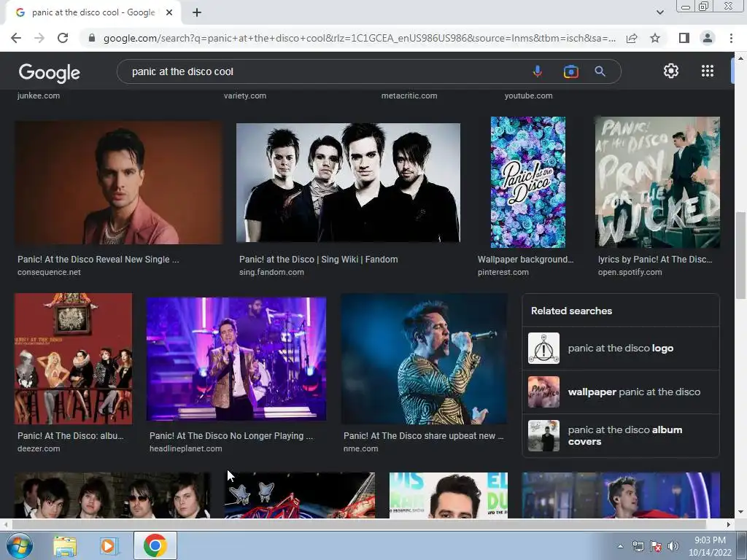Viewport: 747px width, 560px height.
Task: Open Google quick settings gear
Action: 671,71
